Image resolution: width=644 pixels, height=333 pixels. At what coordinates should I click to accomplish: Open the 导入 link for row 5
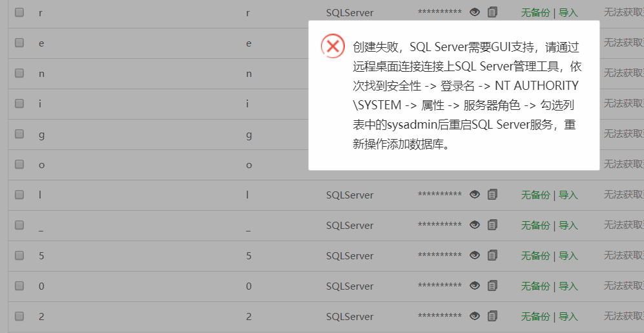click(x=568, y=255)
